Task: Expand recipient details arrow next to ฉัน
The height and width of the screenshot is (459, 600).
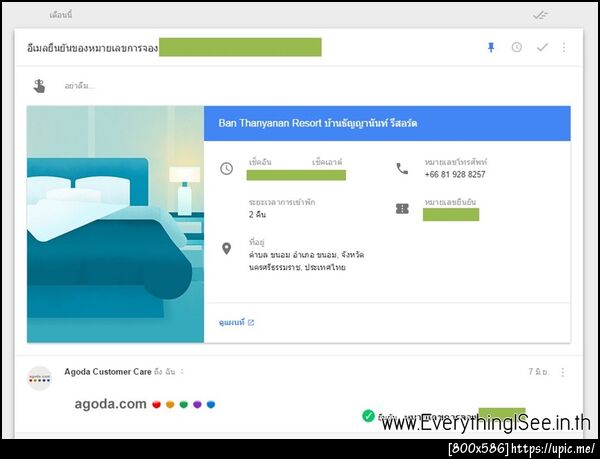Action: point(182,371)
